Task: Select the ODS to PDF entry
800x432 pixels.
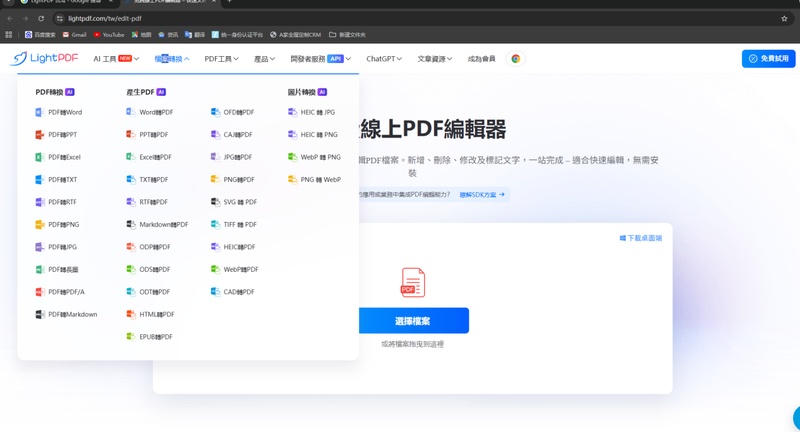Action: point(148,269)
